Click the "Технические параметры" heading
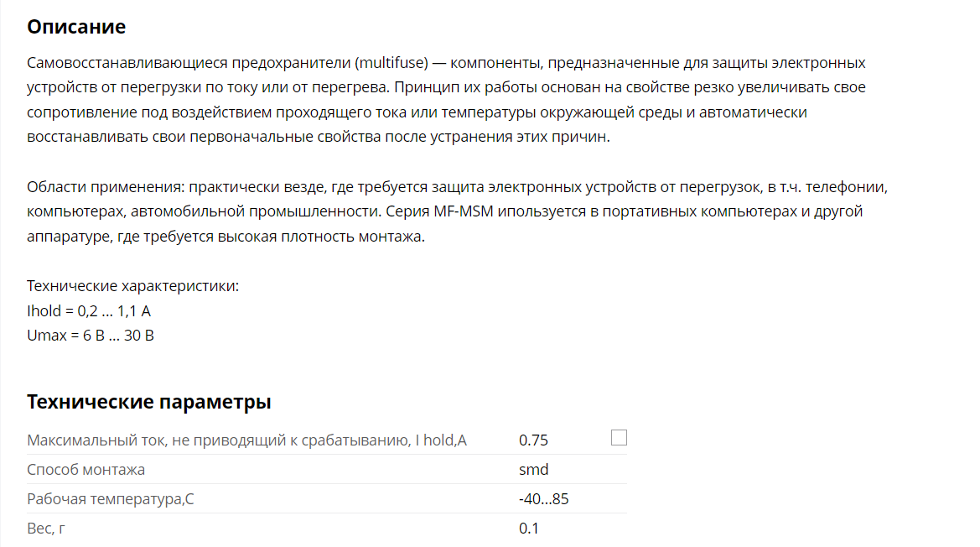 click(148, 401)
